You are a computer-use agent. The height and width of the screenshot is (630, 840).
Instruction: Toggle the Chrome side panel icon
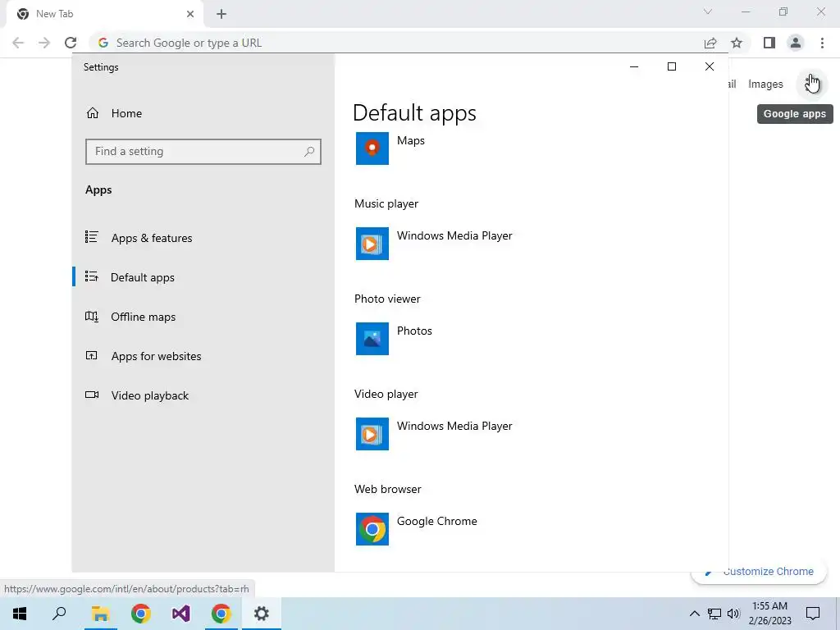pyautogui.click(x=769, y=43)
